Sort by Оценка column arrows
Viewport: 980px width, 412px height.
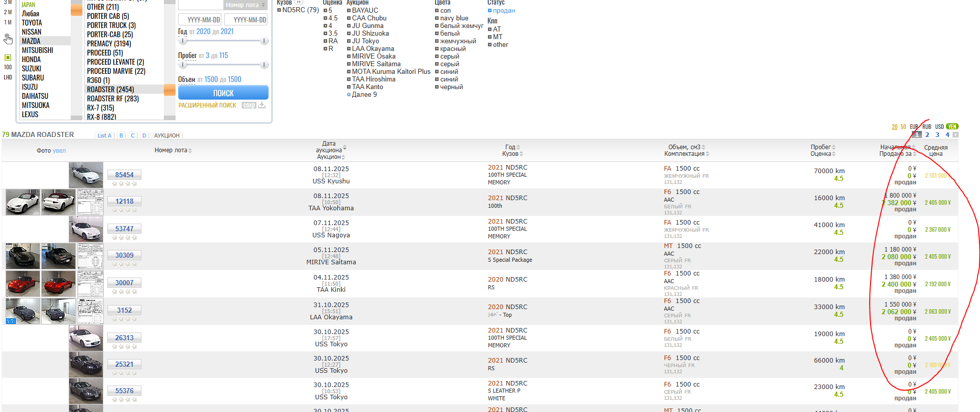[x=833, y=154]
